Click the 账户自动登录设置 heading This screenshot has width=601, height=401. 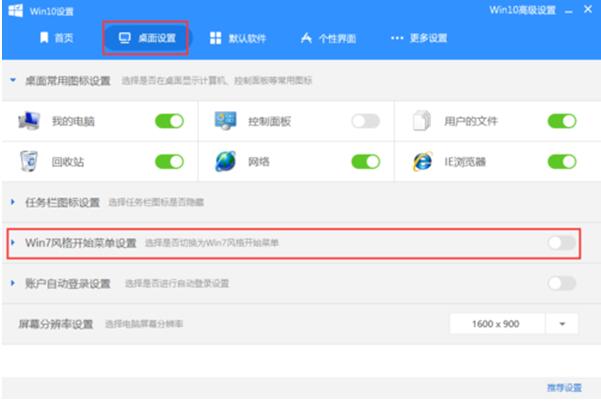68,283
